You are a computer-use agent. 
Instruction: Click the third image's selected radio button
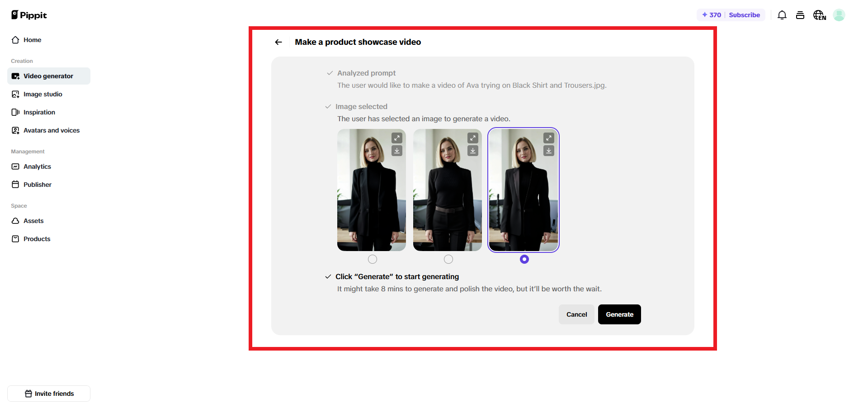(x=524, y=259)
